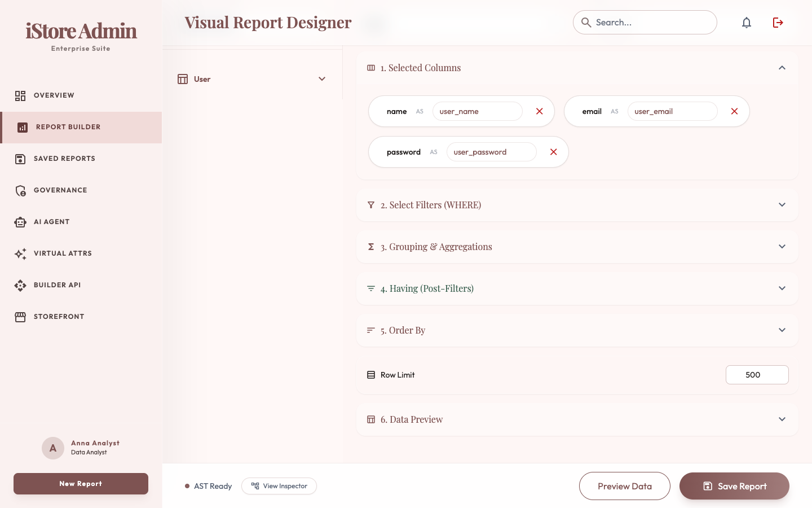Remove the name column
Image resolution: width=812 pixels, height=508 pixels.
pyautogui.click(x=540, y=111)
